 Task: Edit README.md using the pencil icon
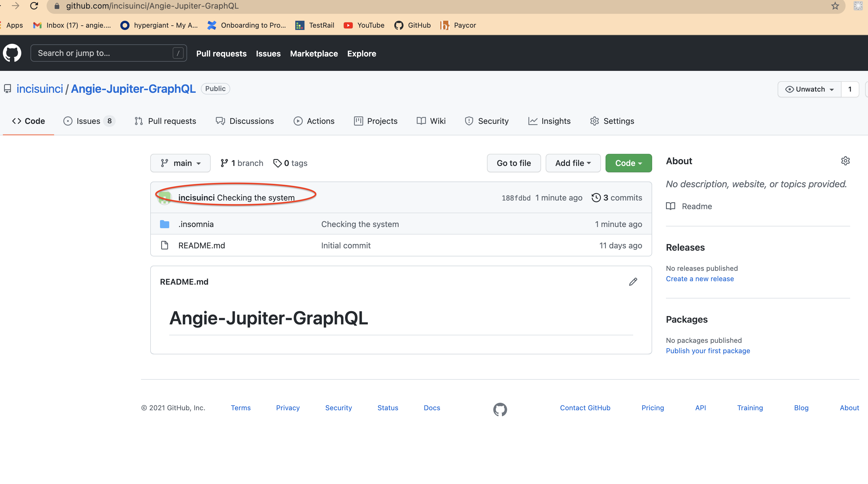click(x=633, y=282)
